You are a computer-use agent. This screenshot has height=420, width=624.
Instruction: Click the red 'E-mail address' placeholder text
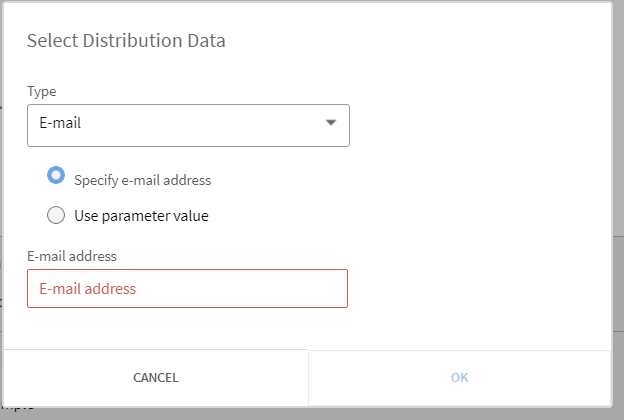88,289
